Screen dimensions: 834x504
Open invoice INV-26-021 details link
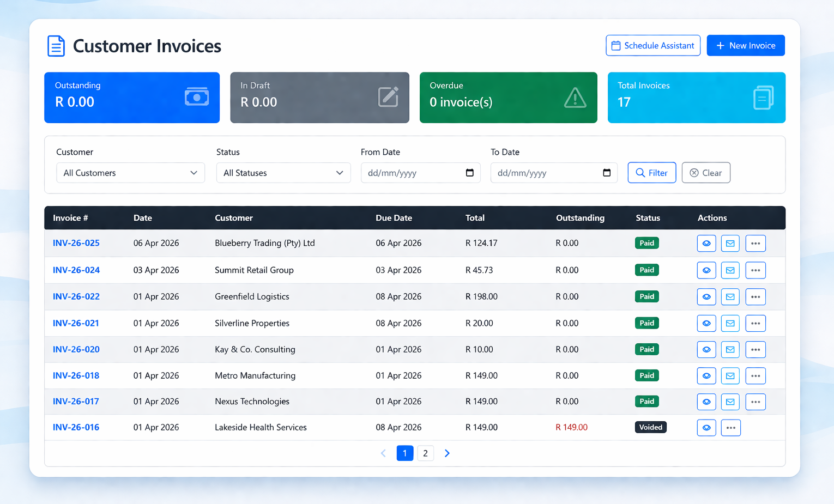click(76, 323)
